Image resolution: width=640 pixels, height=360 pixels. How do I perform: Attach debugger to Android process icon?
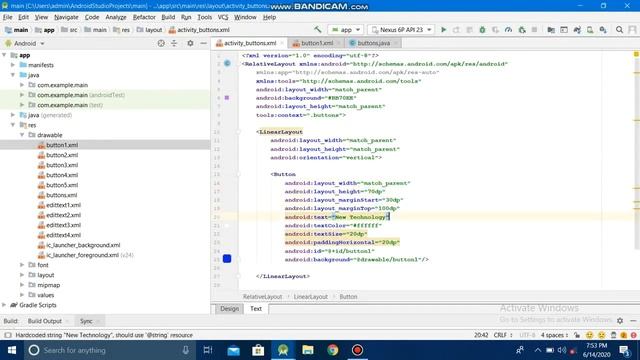click(x=522, y=30)
